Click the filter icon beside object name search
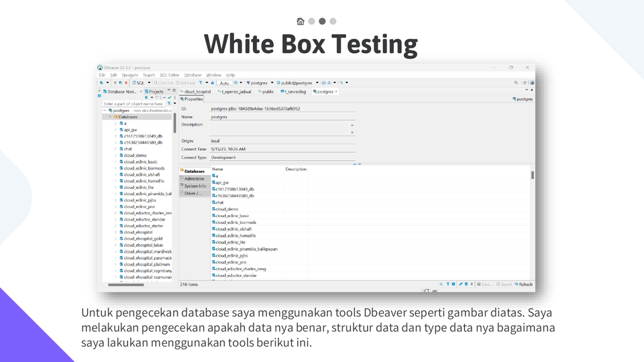The image size is (644, 362). point(168,104)
